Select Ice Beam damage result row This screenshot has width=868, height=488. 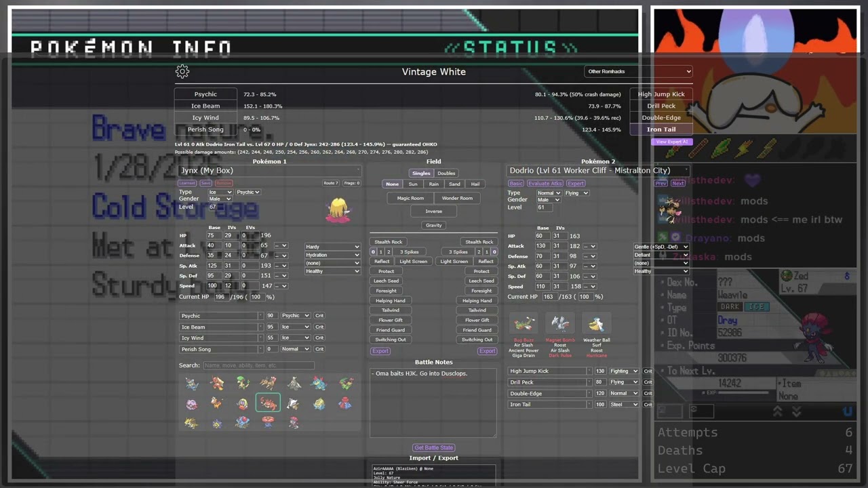point(205,106)
